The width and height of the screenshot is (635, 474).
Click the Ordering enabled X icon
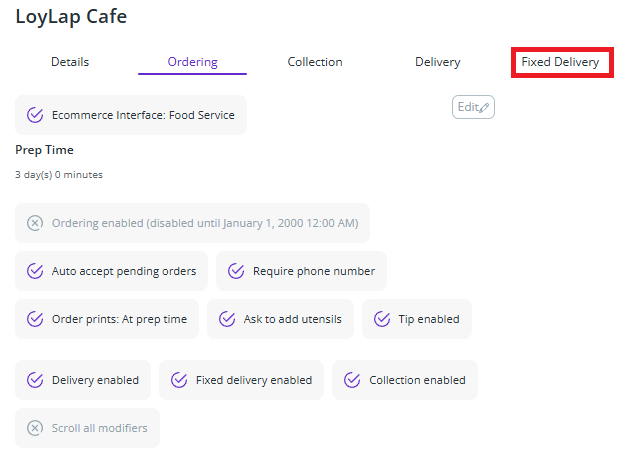[x=35, y=223]
